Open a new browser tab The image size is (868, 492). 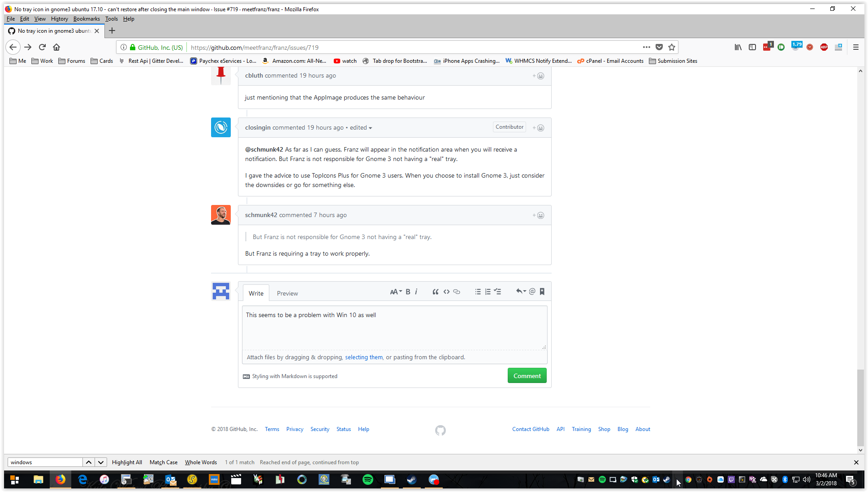pos(112,30)
